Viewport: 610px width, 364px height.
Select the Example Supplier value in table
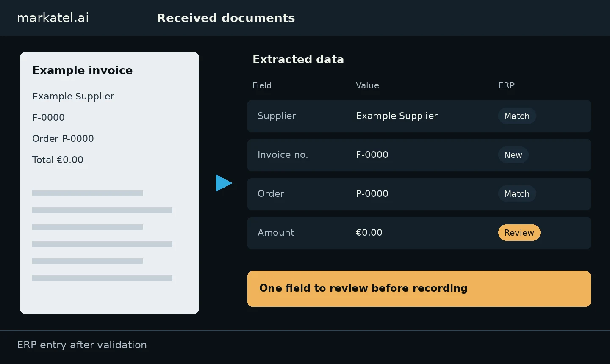click(396, 116)
